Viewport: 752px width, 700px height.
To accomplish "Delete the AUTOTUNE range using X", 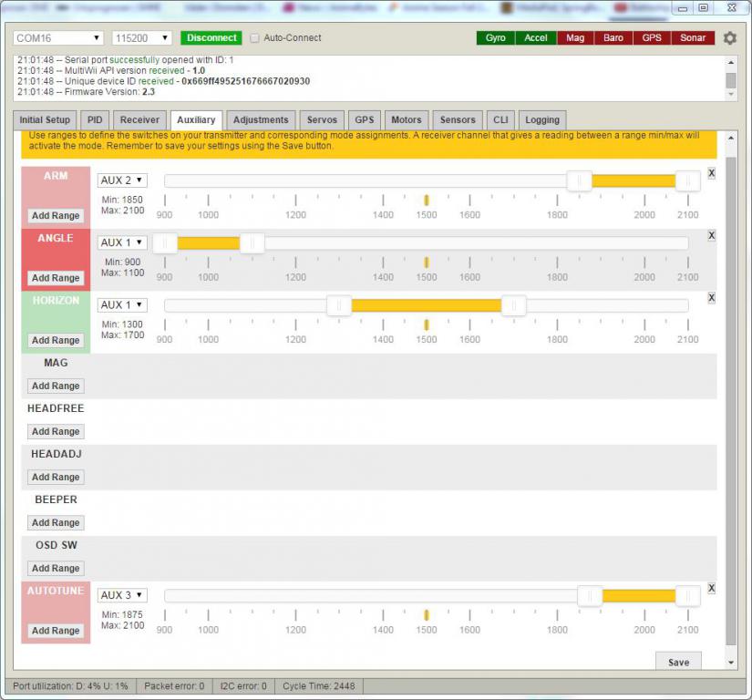I will click(x=712, y=588).
